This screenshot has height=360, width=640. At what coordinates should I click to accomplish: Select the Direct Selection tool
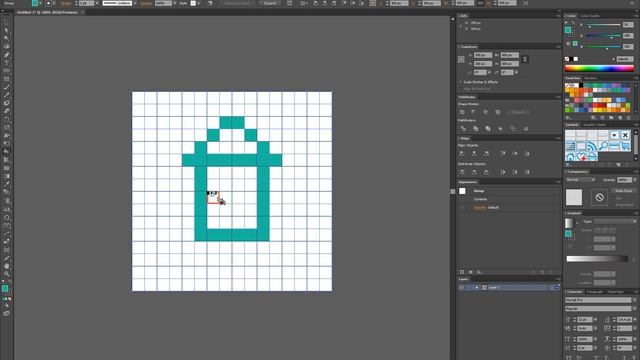coord(6,30)
